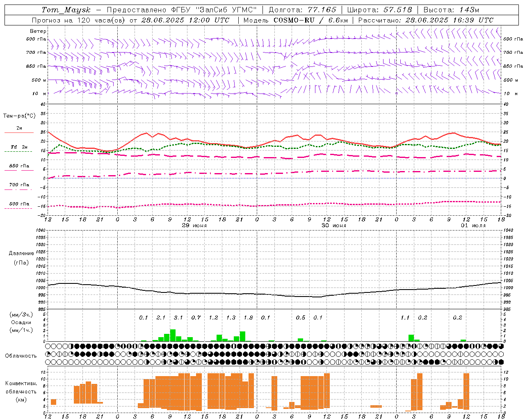Click the station name Tom_Maysk in header
The width and height of the screenshot is (525, 420).
[66, 10]
